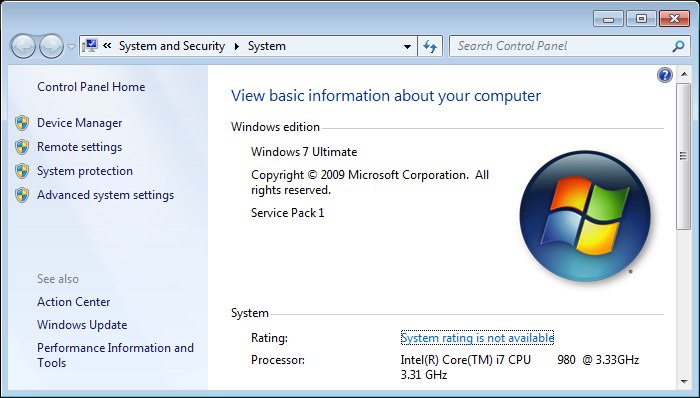
Task: Click the vertical scrollbar thumb
Action: 683,156
